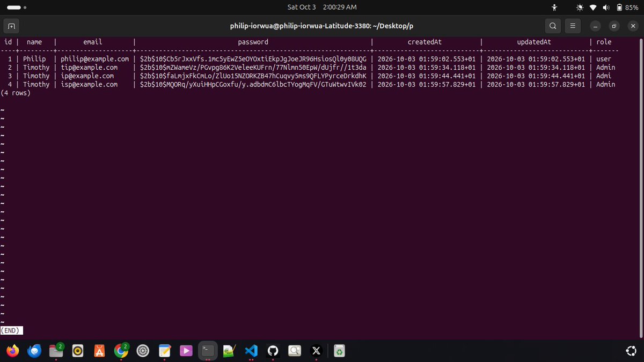This screenshot has width=644, height=362.
Task: Open the Settings gear dock icon
Action: point(143,351)
